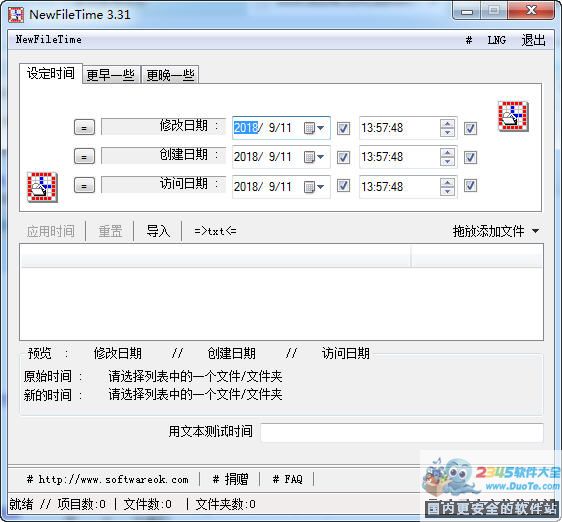This screenshot has width=562, height=522.
Task: Click the 文件数:0 status bar entry
Action: tap(147, 504)
